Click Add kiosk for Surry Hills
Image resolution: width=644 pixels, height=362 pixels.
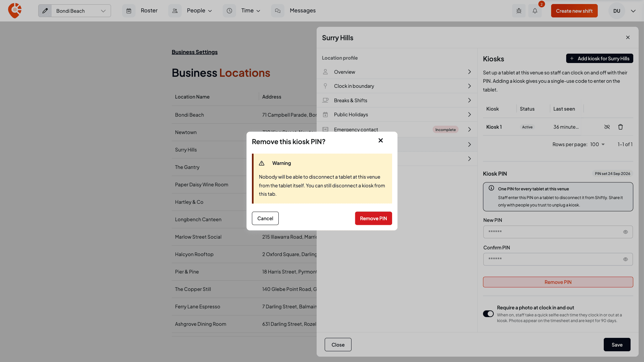600,58
